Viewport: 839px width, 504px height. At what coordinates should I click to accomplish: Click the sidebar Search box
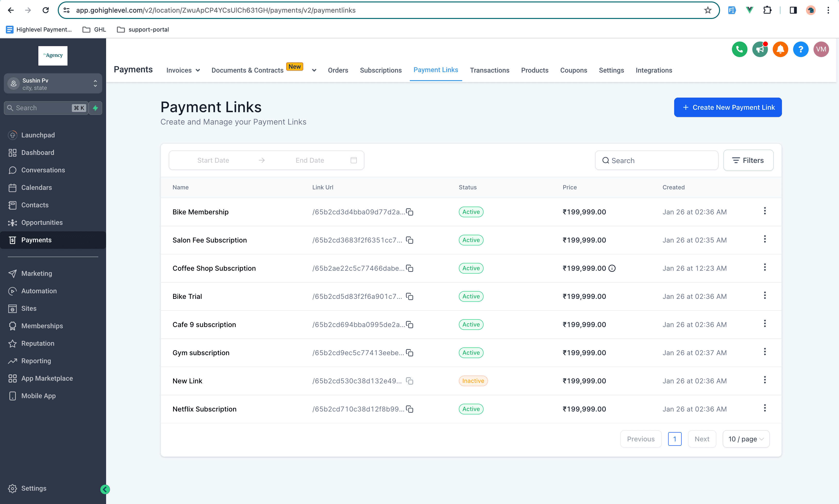coord(46,108)
